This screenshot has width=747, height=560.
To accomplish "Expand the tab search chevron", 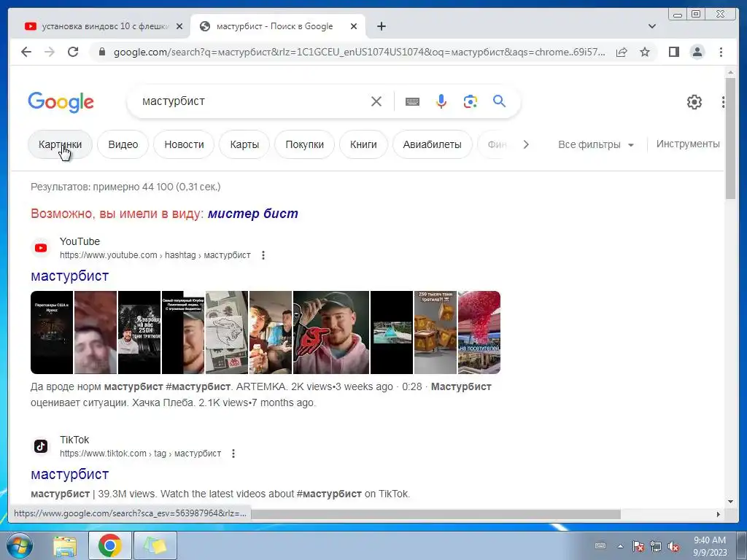I will (x=652, y=26).
